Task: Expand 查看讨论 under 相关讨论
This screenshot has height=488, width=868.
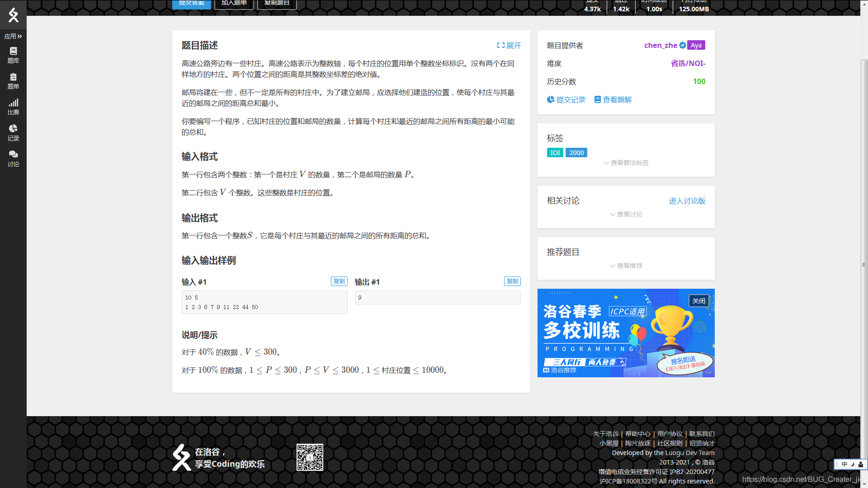Action: 626,214
